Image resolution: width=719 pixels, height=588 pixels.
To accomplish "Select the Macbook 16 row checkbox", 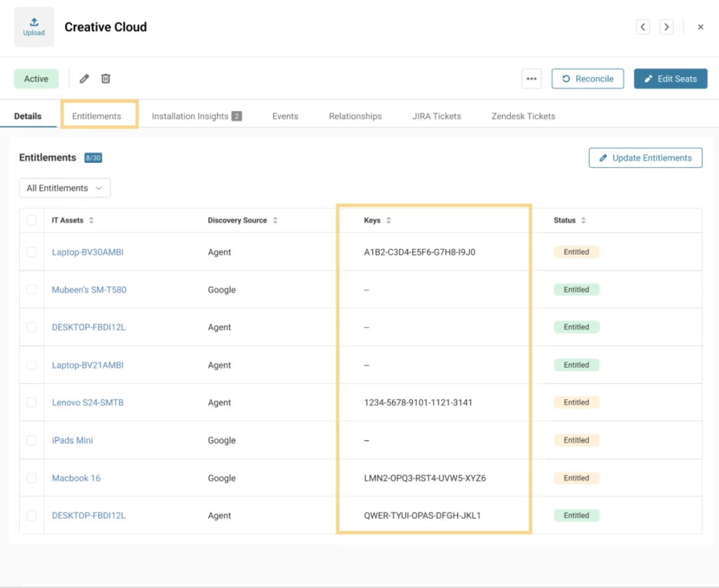I will [32, 478].
